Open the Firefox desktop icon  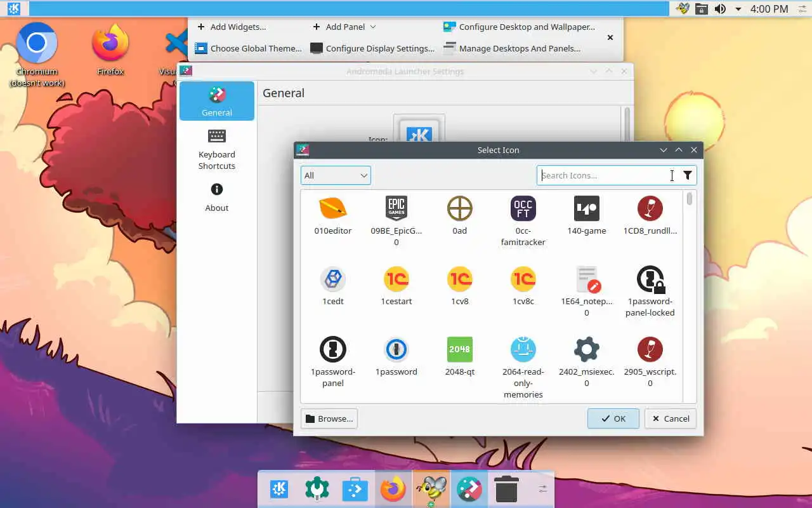[x=110, y=51]
